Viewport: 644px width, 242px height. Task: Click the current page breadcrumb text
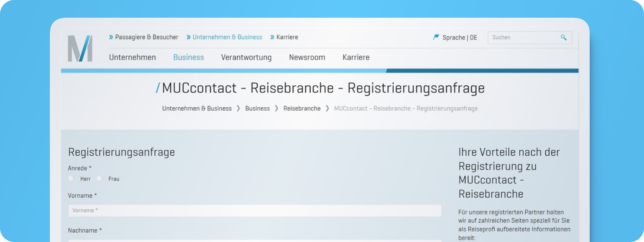(406, 108)
